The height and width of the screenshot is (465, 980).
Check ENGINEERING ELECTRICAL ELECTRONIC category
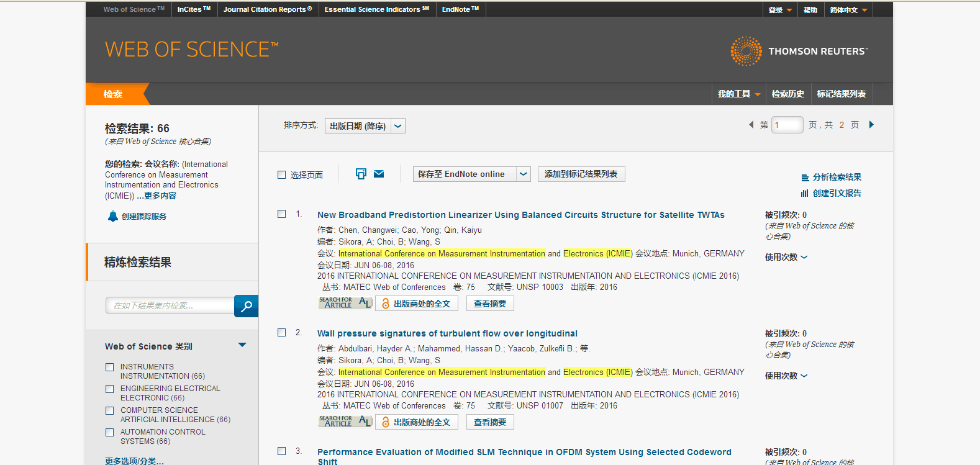point(110,389)
